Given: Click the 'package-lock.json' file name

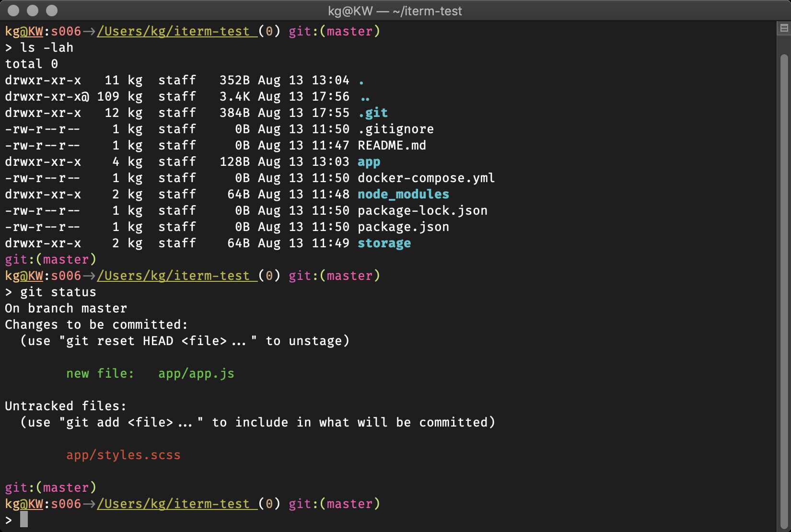Looking at the screenshot, I should (423, 210).
